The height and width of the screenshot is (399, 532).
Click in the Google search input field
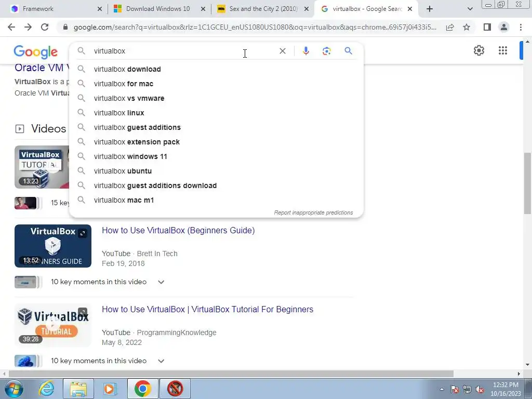(x=183, y=51)
